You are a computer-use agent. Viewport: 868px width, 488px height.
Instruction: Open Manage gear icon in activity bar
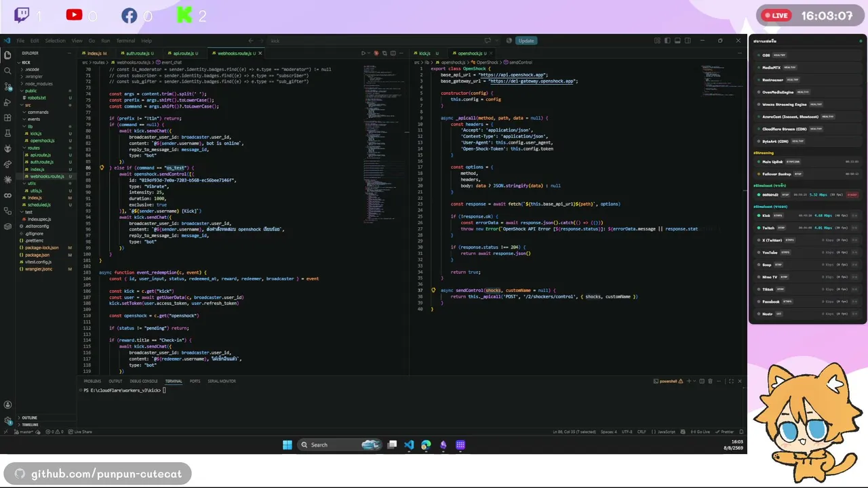coord(7,420)
